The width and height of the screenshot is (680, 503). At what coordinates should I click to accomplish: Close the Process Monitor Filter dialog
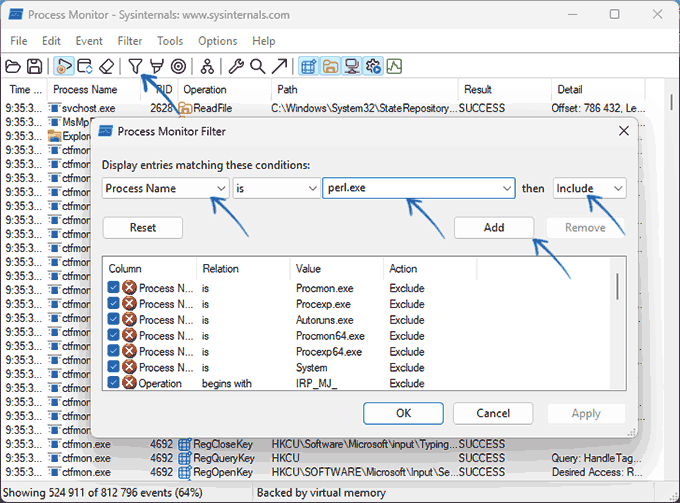click(624, 131)
